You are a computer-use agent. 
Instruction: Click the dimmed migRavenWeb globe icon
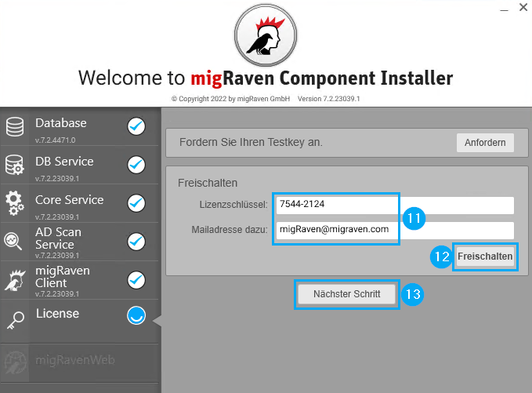click(x=16, y=362)
